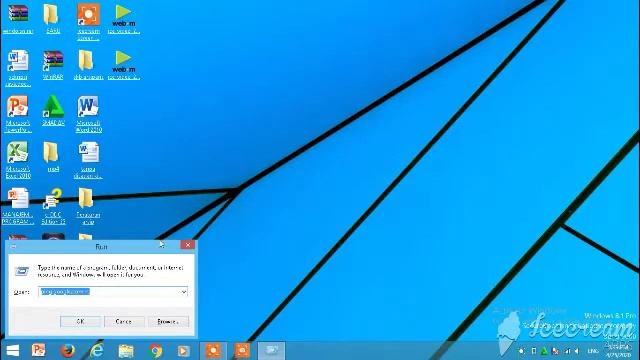
Task: Click the taskbar clock and date
Action: 619,351
